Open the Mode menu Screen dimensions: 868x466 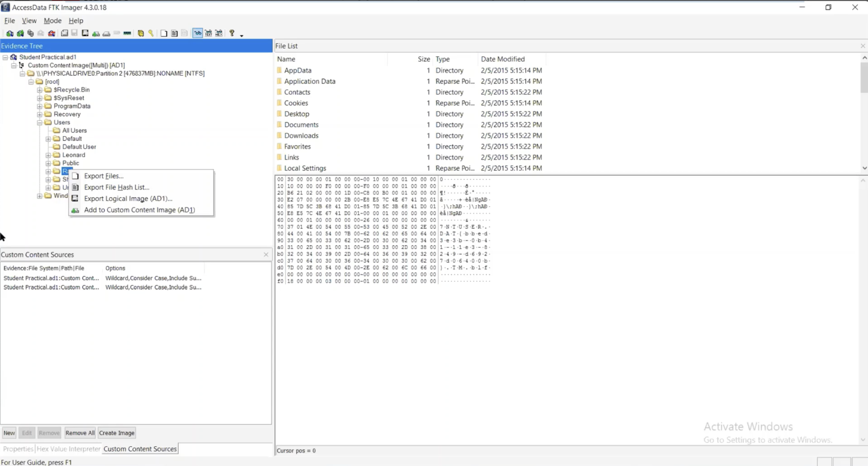click(52, 20)
